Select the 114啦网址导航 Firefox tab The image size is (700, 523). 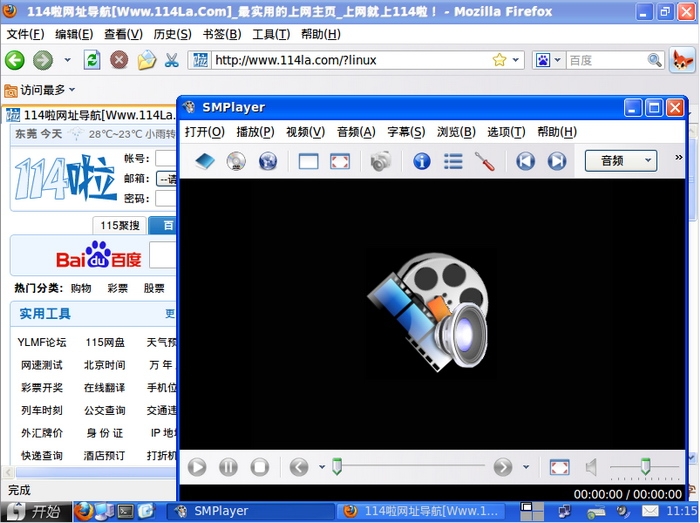click(x=91, y=115)
